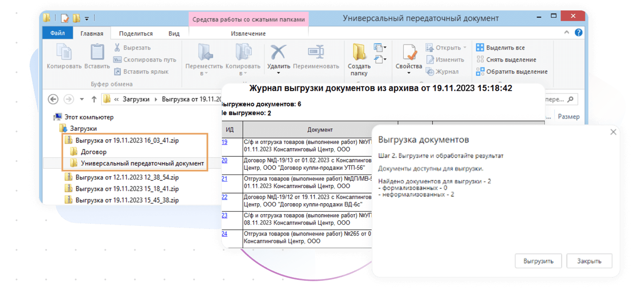The height and width of the screenshot is (296, 644).
Task: Open ID link 23 in the journal
Action: (225, 215)
